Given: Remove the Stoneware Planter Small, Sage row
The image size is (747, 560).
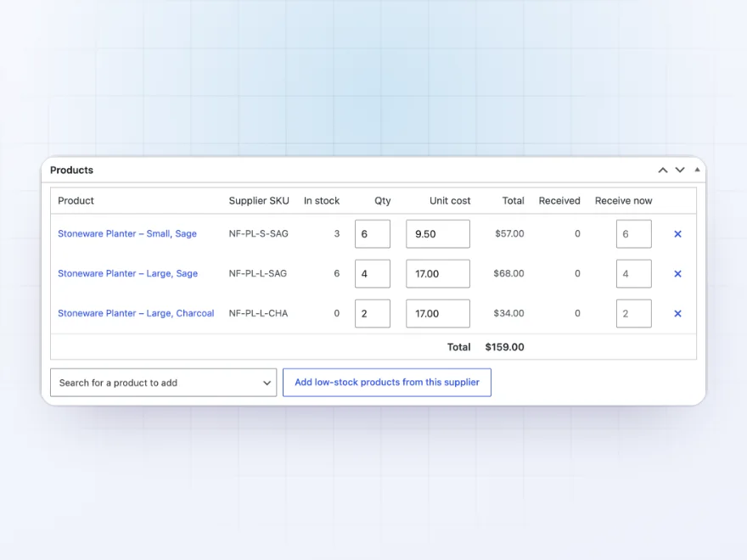Looking at the screenshot, I should point(677,234).
